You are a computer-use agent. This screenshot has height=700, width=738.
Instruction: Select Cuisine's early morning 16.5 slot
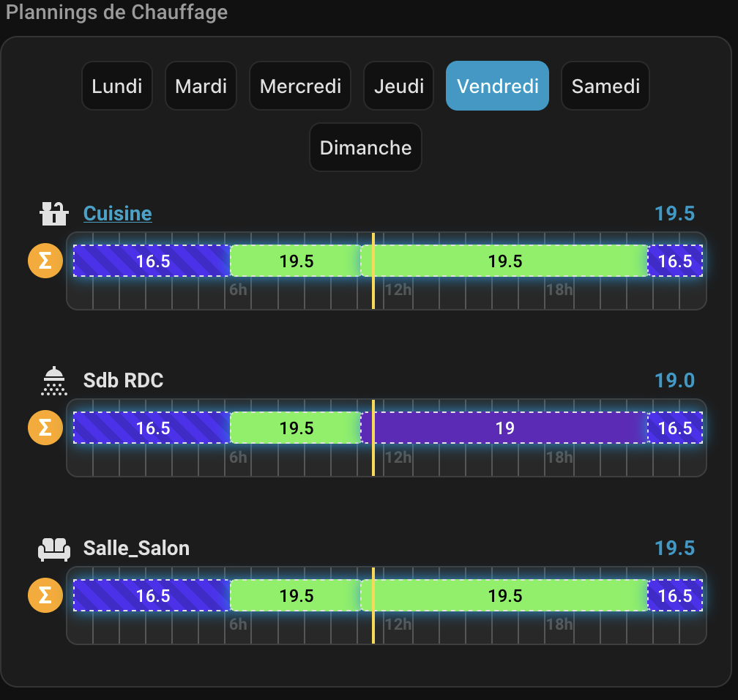point(152,261)
